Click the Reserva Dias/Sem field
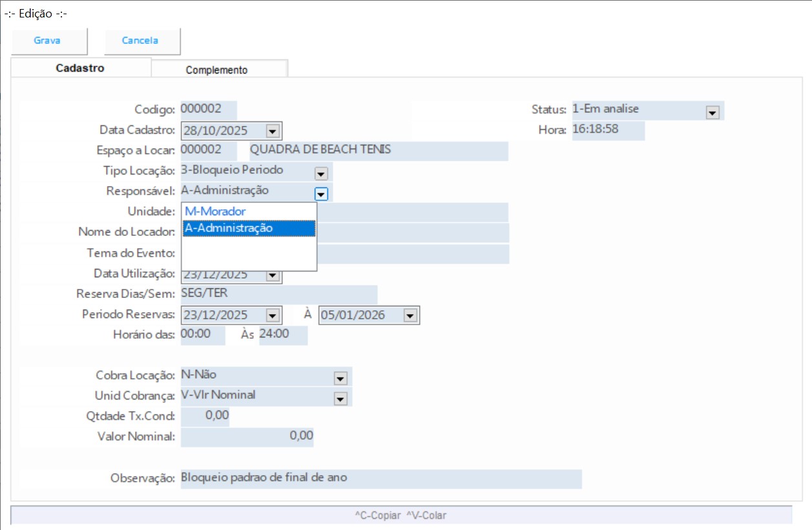 click(x=278, y=294)
